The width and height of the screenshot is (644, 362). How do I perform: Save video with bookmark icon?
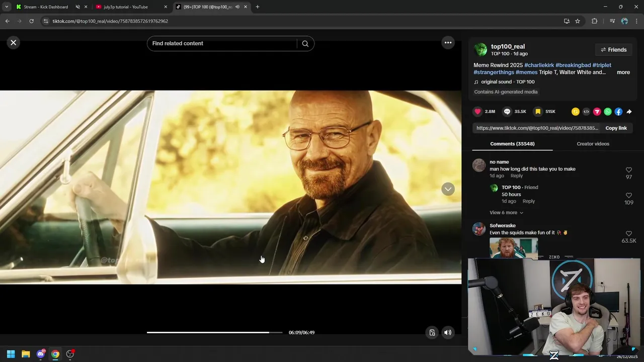coord(538,112)
